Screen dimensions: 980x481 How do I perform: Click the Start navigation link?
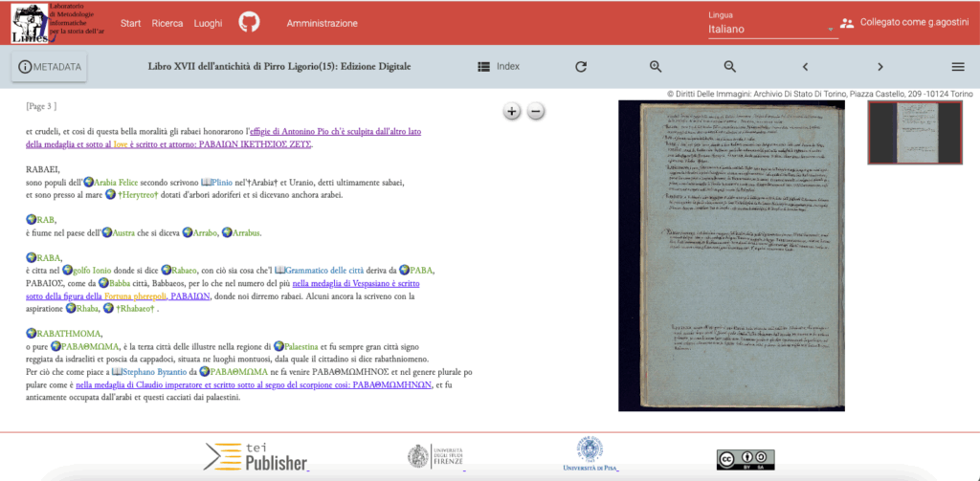131,23
